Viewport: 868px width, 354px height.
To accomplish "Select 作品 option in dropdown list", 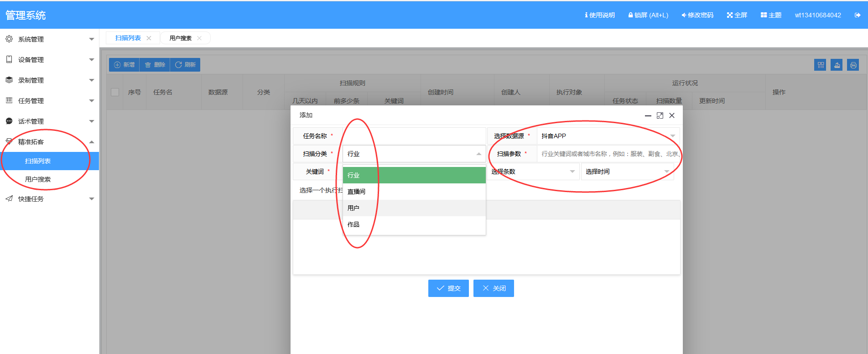I will (414, 224).
